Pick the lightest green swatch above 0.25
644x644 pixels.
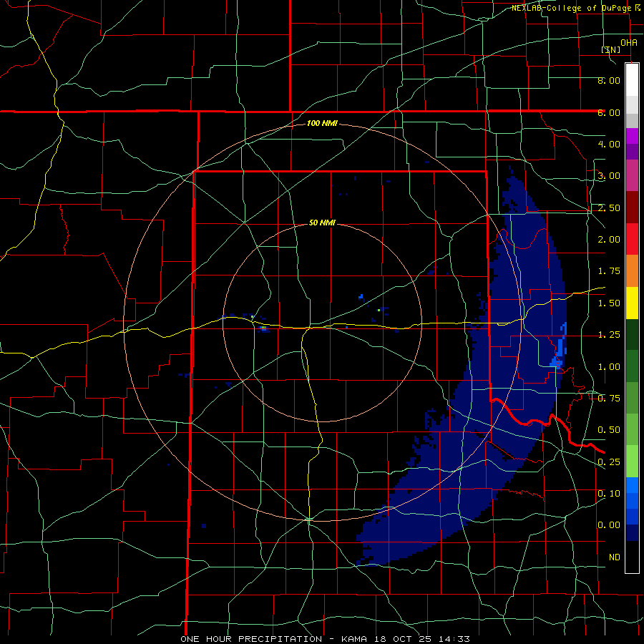(632, 462)
